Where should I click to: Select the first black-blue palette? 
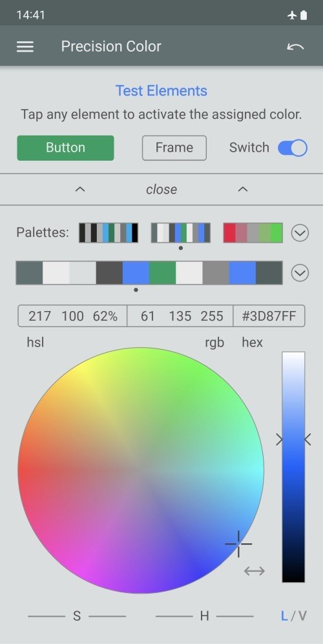click(x=109, y=233)
